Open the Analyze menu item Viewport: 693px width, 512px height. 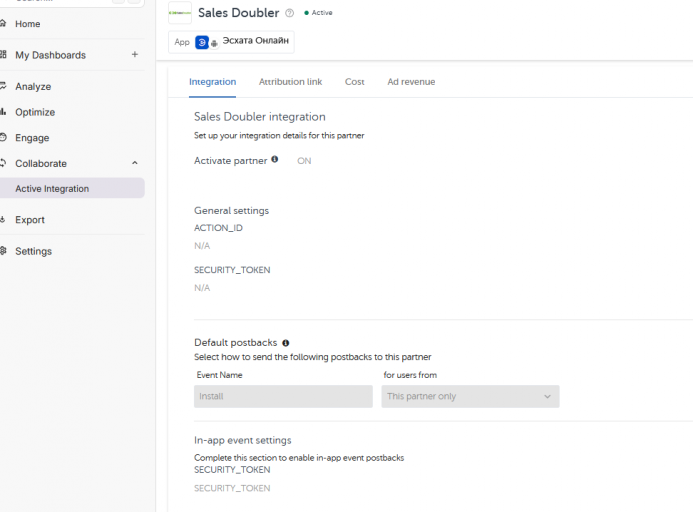[x=33, y=87]
